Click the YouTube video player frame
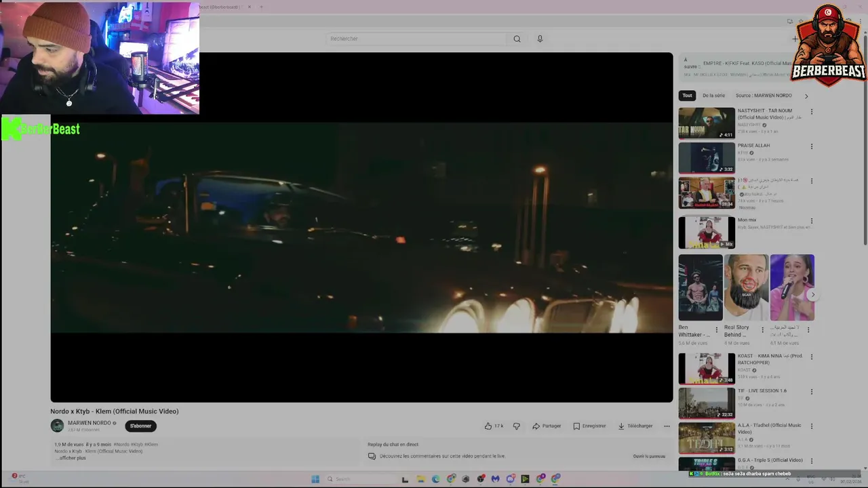The image size is (868, 488). click(x=361, y=227)
